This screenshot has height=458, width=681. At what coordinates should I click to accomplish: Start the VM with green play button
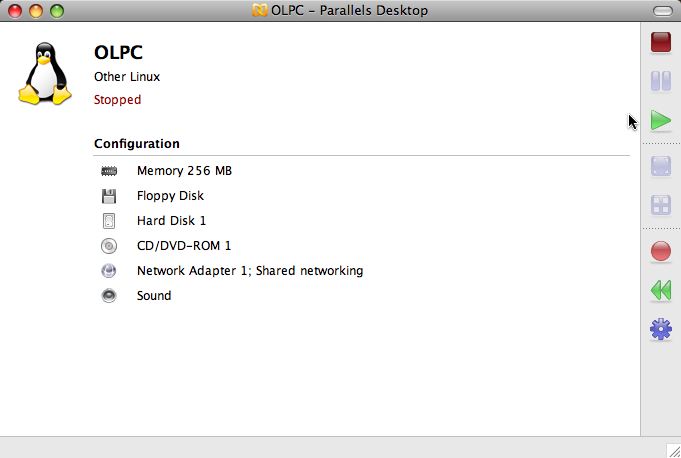(x=660, y=121)
